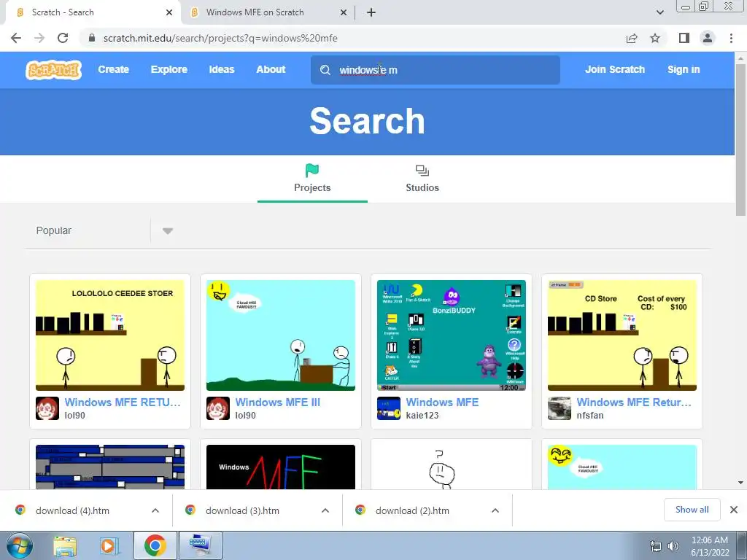The height and width of the screenshot is (560, 747).
Task: Click the Scratch logo
Action: (x=53, y=70)
